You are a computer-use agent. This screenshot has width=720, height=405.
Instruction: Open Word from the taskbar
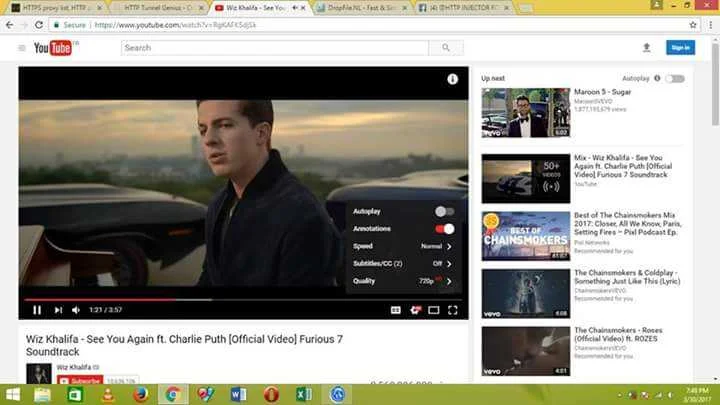pyautogui.click(x=238, y=394)
